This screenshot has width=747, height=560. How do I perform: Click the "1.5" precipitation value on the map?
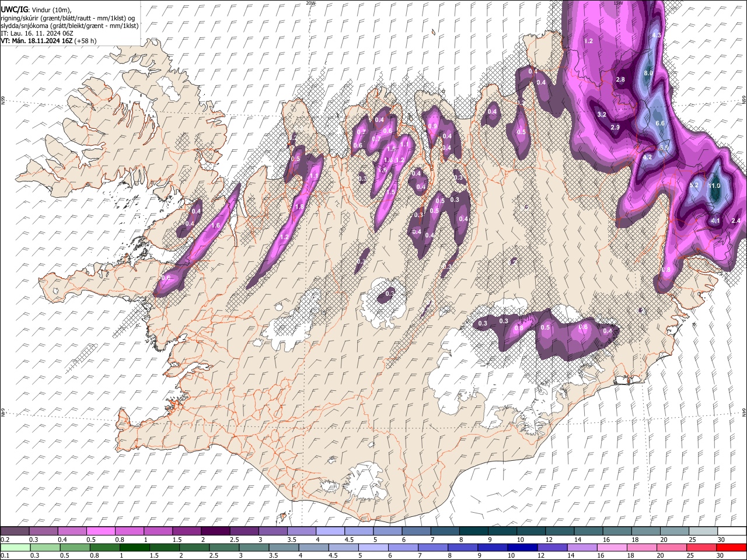point(391,192)
